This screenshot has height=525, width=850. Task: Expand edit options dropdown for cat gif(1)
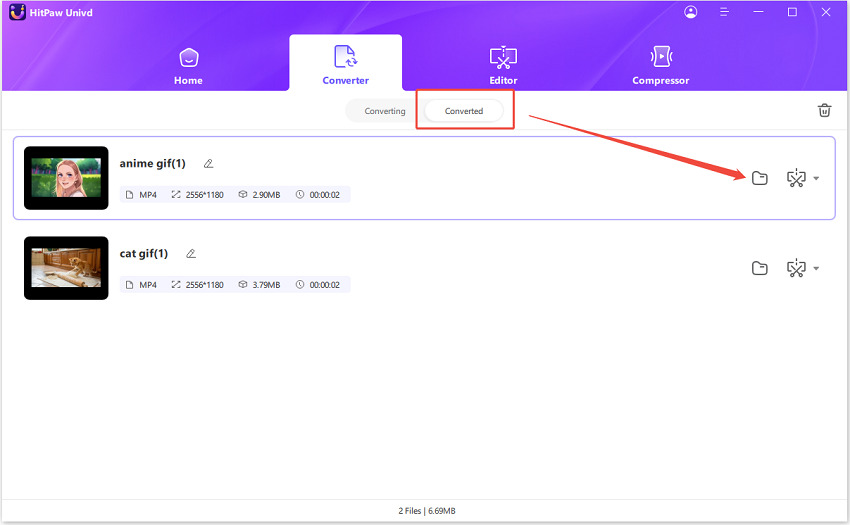[816, 268]
